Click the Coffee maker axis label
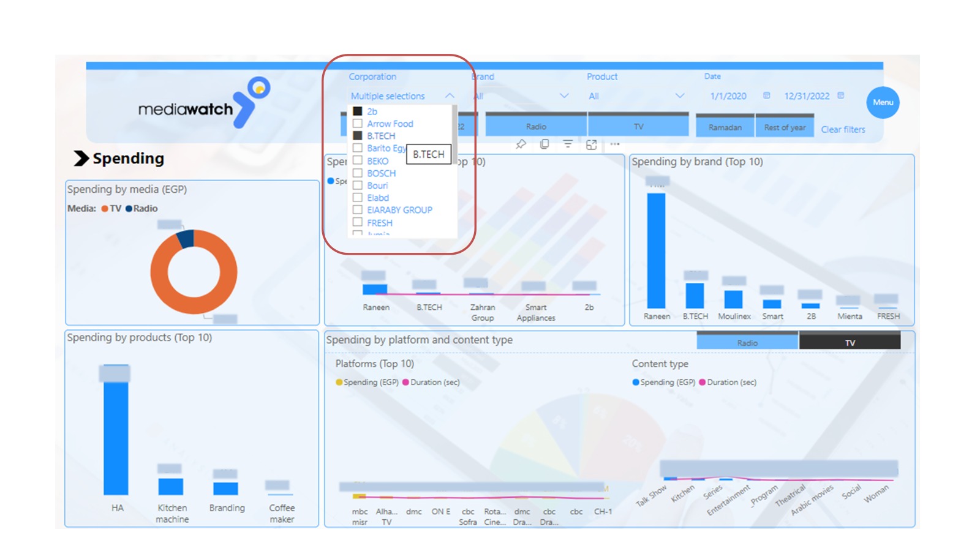The width and height of the screenshot is (980, 551). 282,513
